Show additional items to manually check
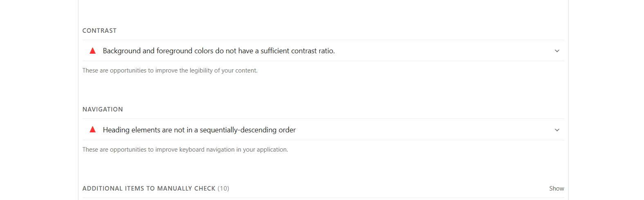Screen dimensions: 644x200 point(556,189)
